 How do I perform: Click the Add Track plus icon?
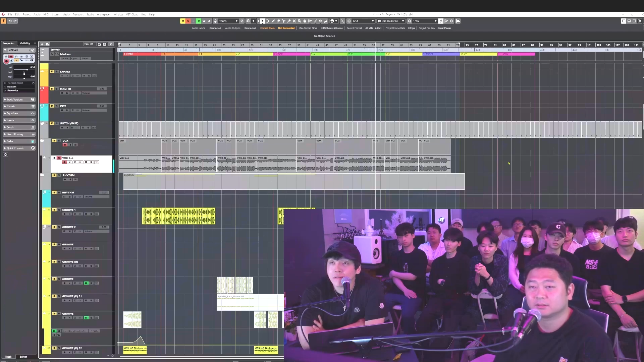[x=42, y=44]
